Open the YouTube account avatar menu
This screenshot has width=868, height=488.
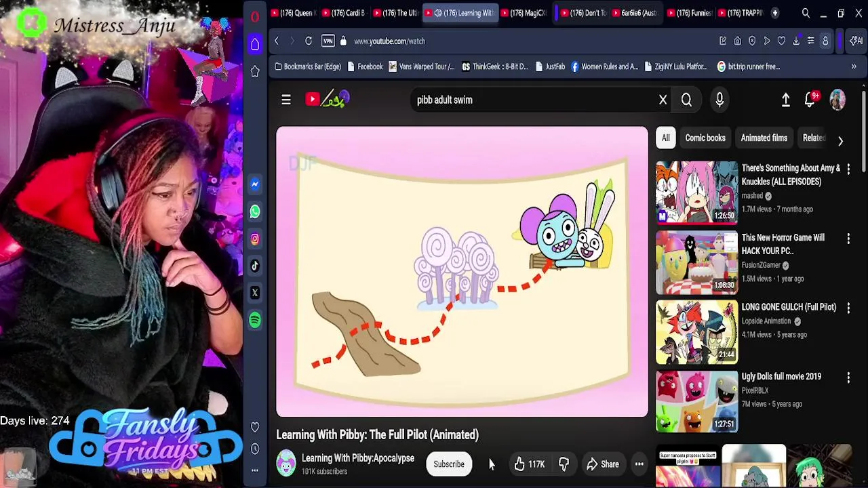coord(838,100)
